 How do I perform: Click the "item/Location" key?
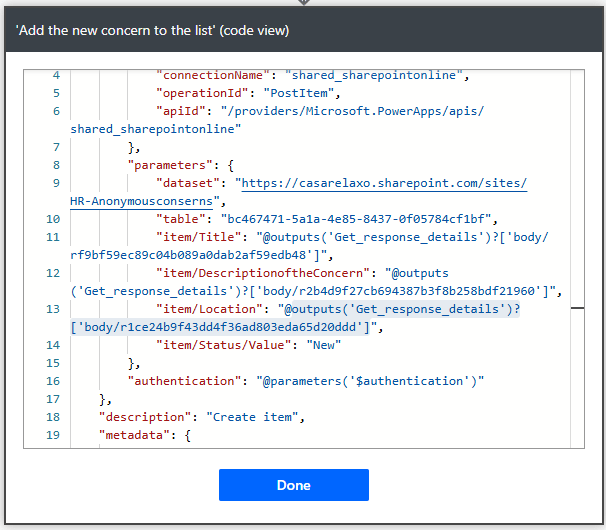pos(212,310)
